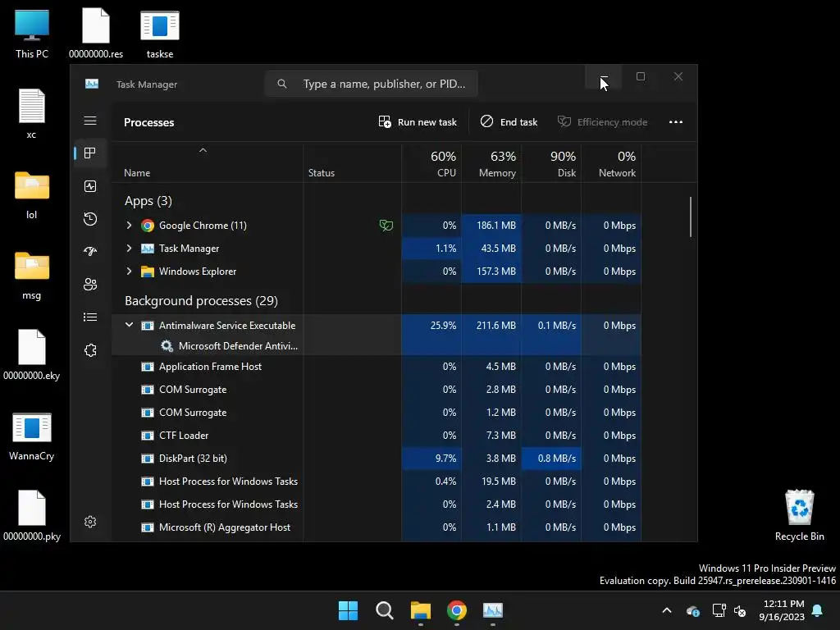Select the CTF Loader process
Image resolution: width=840 pixels, height=630 pixels.
(377, 436)
